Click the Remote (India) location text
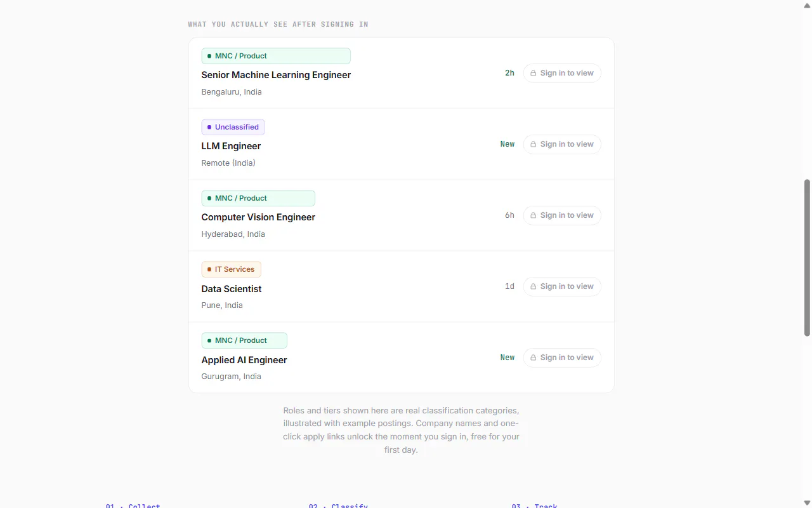Screen dimensions: 812x508 click(228, 163)
